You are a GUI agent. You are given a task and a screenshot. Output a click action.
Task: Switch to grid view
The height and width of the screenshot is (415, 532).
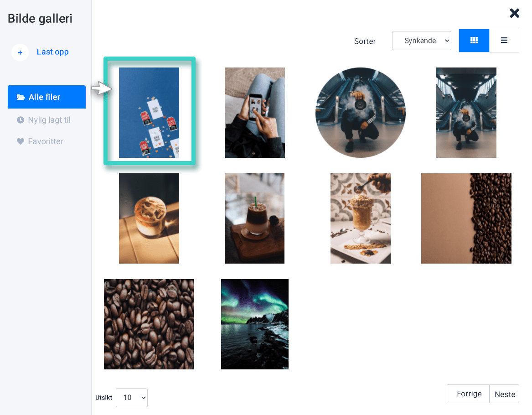click(474, 41)
